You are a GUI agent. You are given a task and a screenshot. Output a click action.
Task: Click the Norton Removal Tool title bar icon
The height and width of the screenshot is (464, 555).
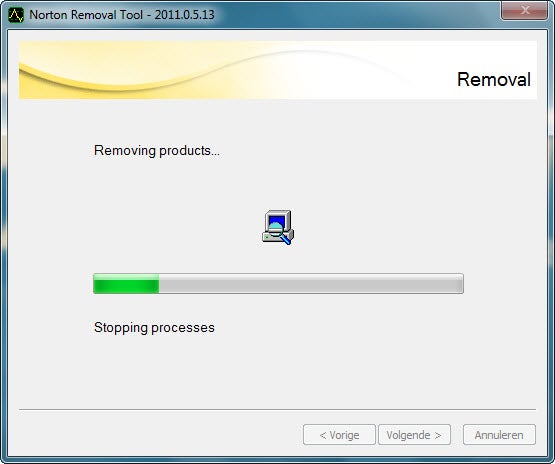click(16, 15)
